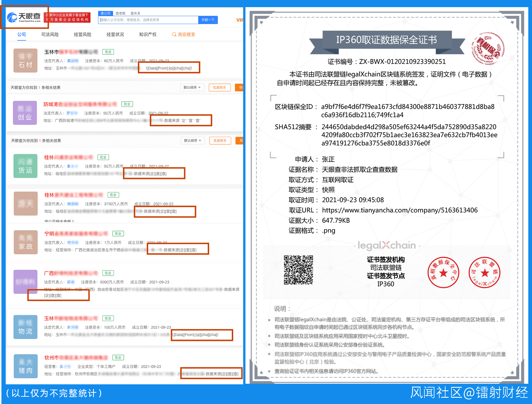Click legal representative 黄 in 石材 row
532x404 pixels.
[x=72, y=61]
